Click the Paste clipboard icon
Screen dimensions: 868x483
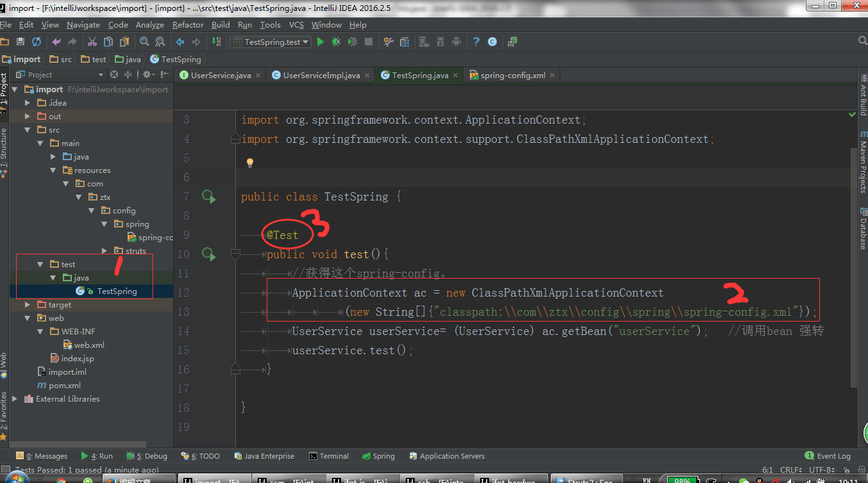coord(124,42)
